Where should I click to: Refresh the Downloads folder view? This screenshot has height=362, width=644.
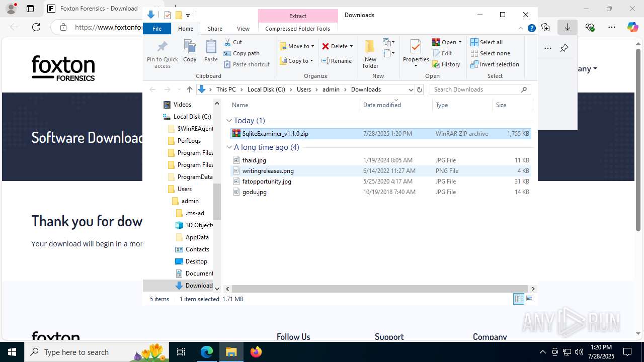[420, 89]
